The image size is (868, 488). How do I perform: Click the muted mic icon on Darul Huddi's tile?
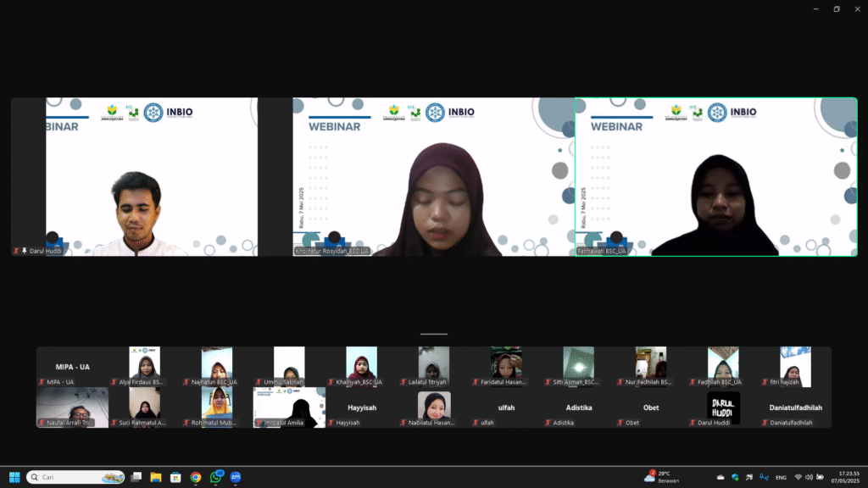17,251
